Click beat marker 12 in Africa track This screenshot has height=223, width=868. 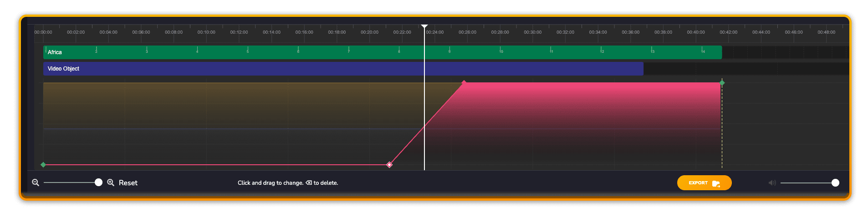602,50
